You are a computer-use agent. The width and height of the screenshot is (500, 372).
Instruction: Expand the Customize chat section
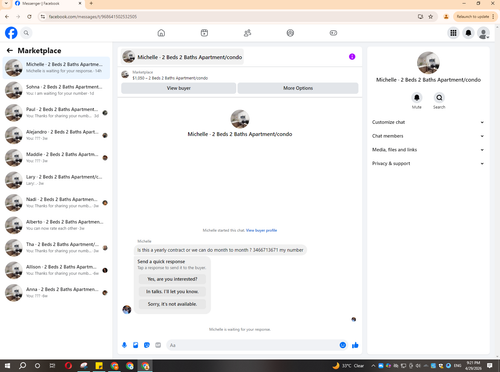click(x=428, y=122)
